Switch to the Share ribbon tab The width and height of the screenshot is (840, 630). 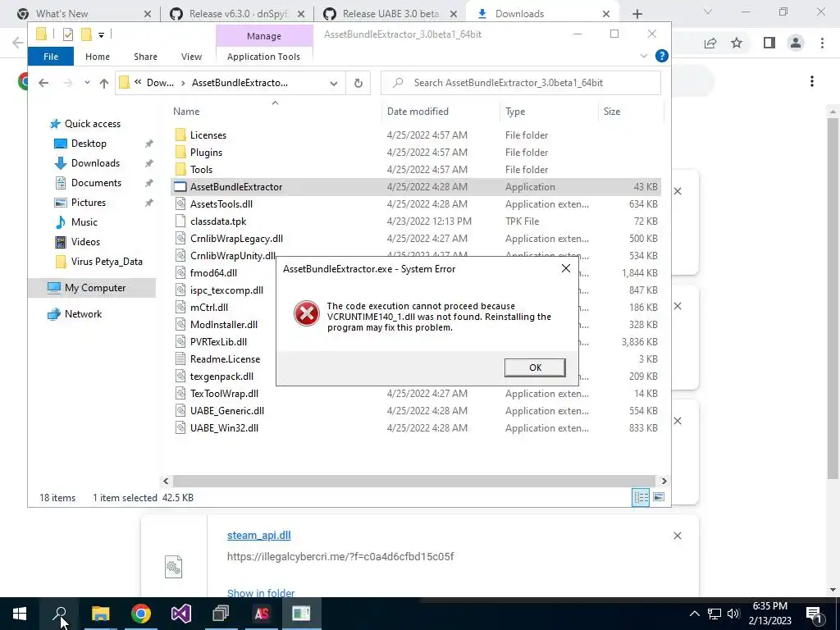[x=146, y=57]
